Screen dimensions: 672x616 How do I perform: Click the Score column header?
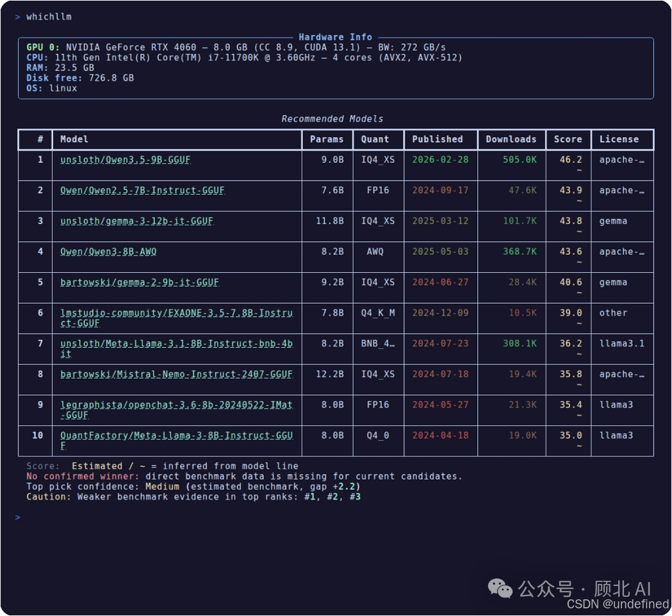568,139
